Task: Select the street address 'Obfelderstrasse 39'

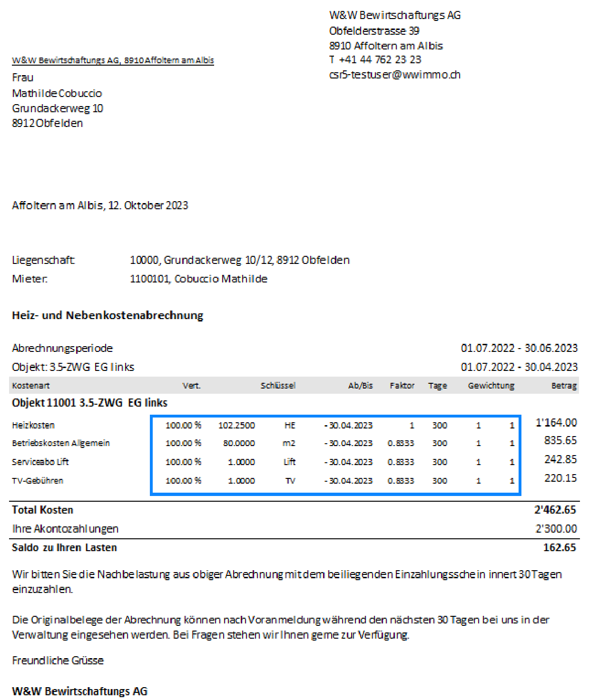Action: click(374, 31)
